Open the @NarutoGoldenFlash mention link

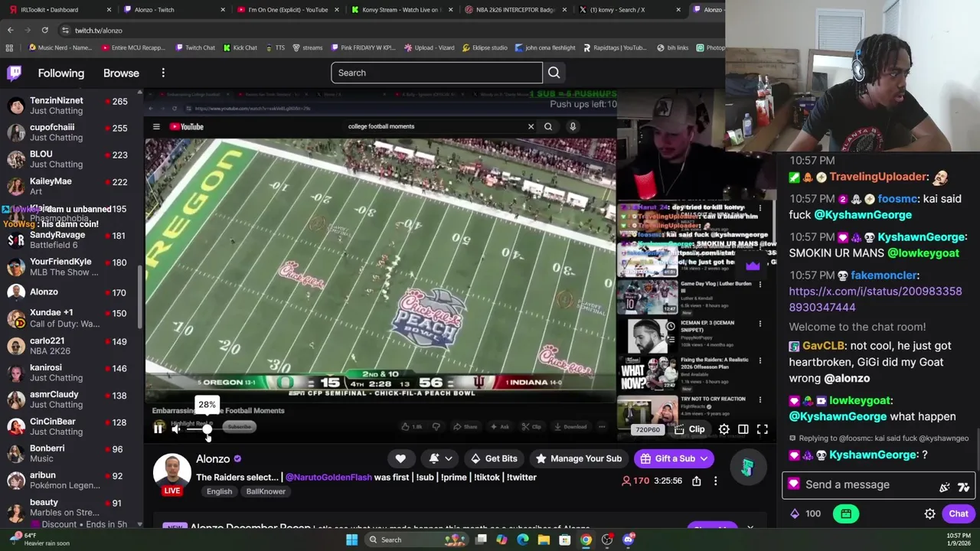pyautogui.click(x=328, y=477)
